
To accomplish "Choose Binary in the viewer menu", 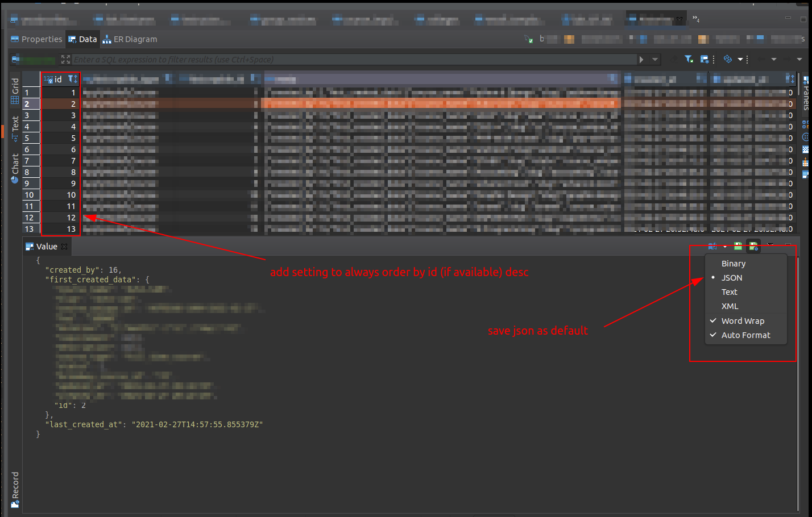I will [746, 264].
